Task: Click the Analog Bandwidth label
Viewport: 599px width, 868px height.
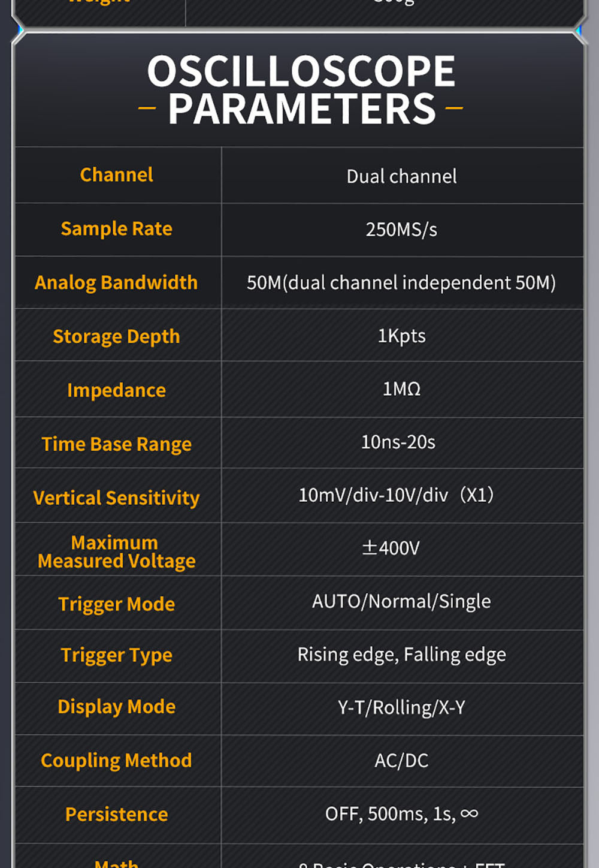Action: click(x=116, y=282)
